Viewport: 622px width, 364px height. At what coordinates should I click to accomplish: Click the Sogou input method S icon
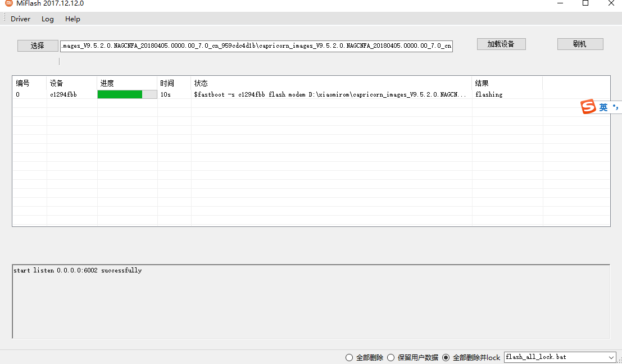pos(588,107)
